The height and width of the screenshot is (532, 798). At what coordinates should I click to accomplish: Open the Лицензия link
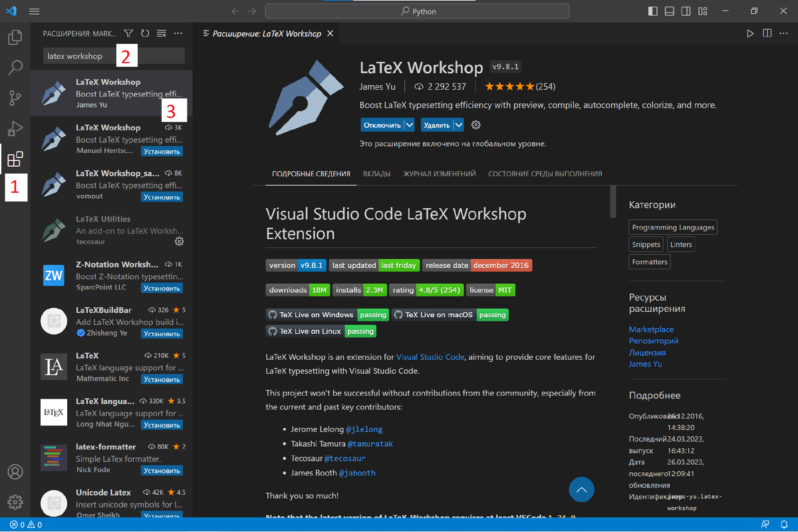pyautogui.click(x=647, y=352)
